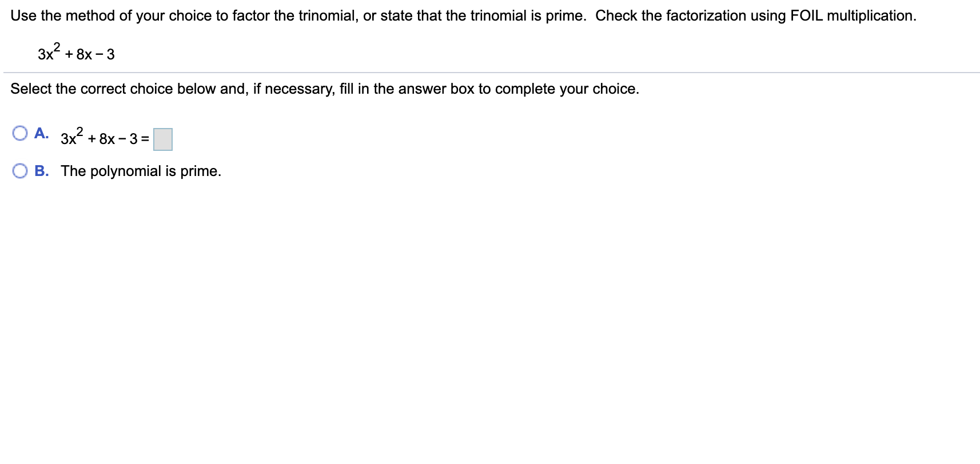
Task: Click the text 'The polynomial is prime'
Action: (141, 170)
